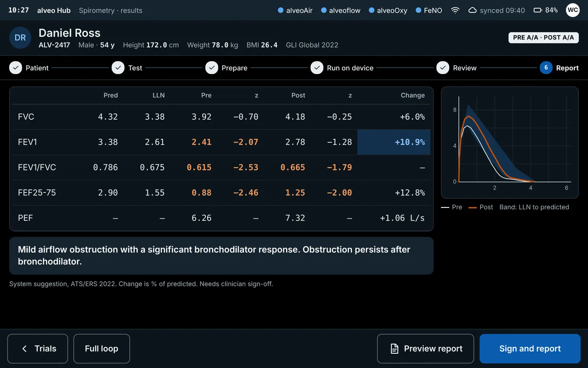The image size is (588, 368).
Task: Click the alveoAir device status dot
Action: 281,10
